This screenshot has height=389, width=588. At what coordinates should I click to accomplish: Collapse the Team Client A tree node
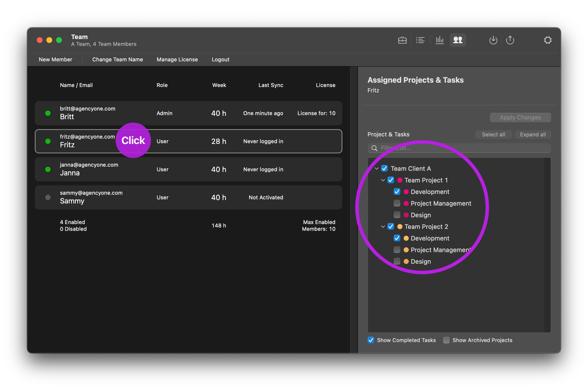pyautogui.click(x=377, y=169)
